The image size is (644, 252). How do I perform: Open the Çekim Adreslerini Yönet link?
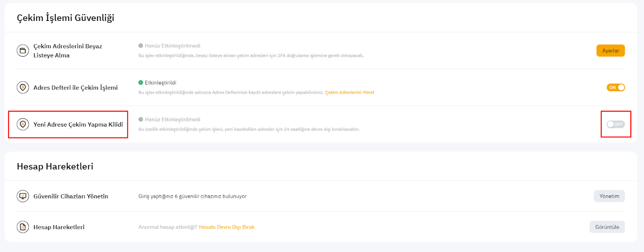pos(349,92)
